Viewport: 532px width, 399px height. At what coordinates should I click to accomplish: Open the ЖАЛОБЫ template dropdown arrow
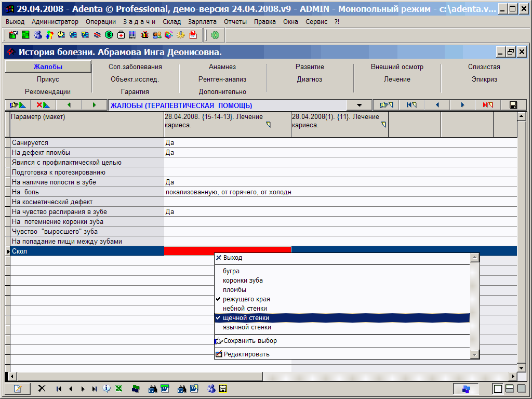point(360,105)
